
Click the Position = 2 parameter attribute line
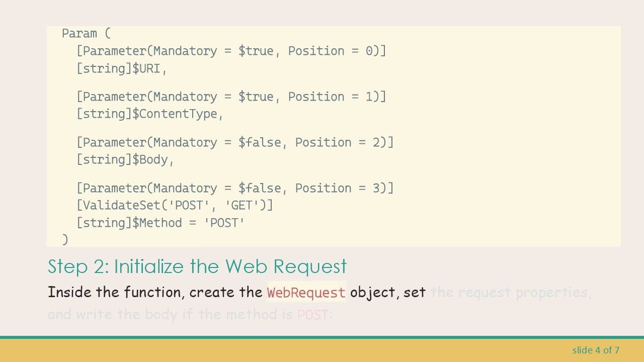(x=234, y=143)
